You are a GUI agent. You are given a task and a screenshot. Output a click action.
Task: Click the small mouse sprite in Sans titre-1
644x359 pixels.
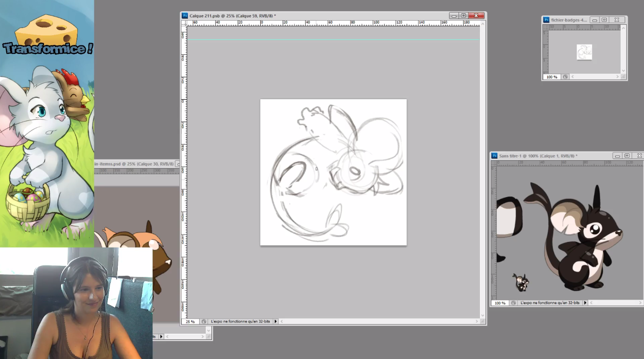[521, 282]
